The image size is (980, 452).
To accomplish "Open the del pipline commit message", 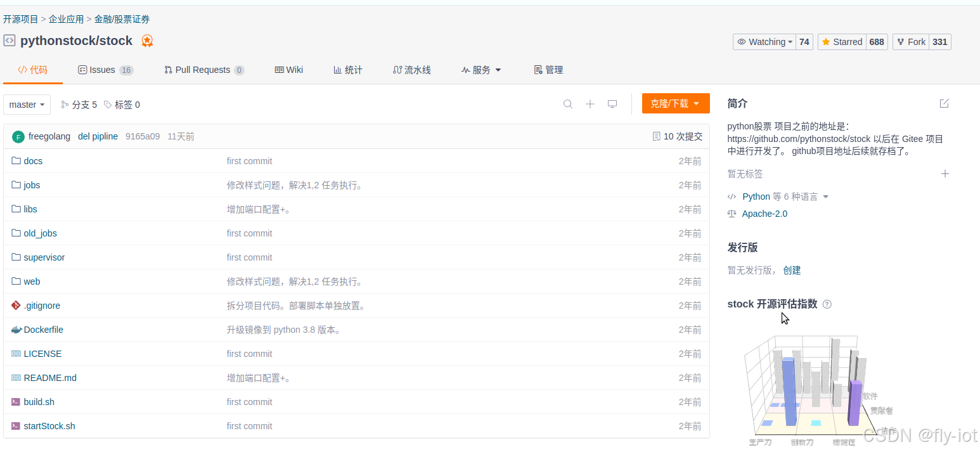I will (98, 136).
